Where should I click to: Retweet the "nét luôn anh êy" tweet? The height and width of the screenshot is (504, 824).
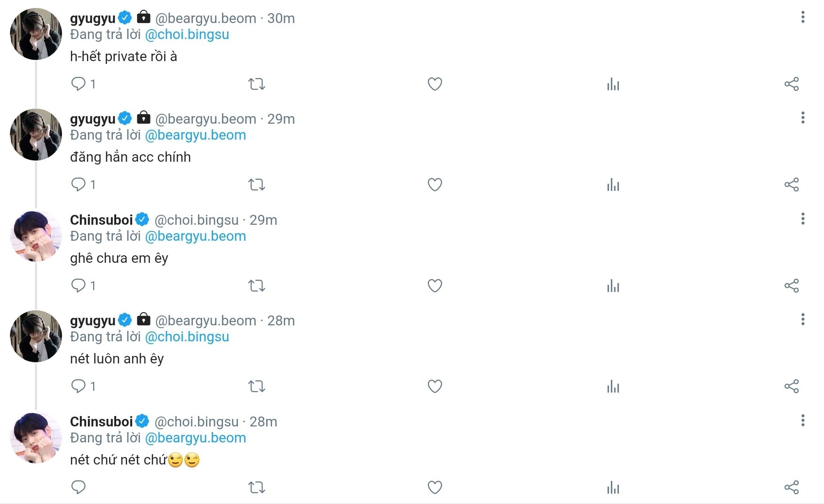(x=257, y=386)
